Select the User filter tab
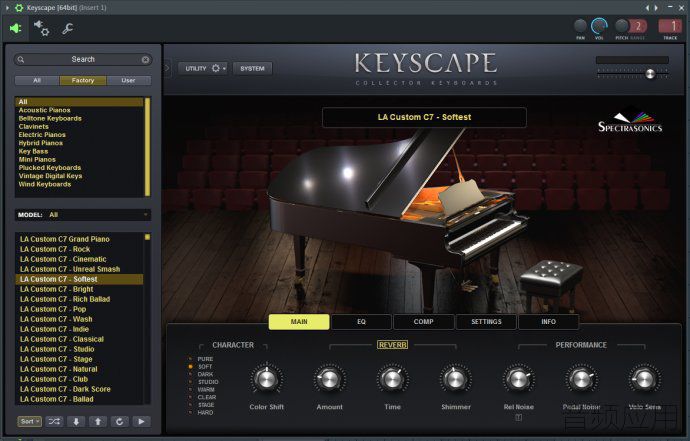The width and height of the screenshot is (690, 441). pyautogui.click(x=128, y=81)
